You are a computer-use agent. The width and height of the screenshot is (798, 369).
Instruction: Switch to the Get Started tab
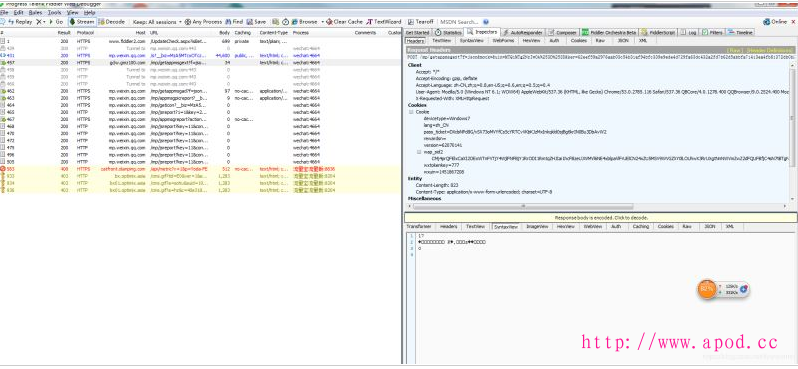pos(417,32)
